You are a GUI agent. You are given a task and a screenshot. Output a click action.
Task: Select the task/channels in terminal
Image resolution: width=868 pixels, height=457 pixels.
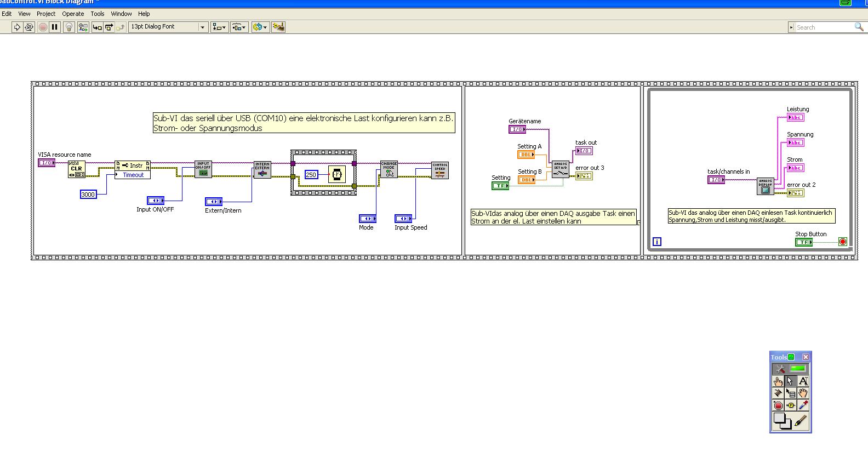(x=716, y=180)
